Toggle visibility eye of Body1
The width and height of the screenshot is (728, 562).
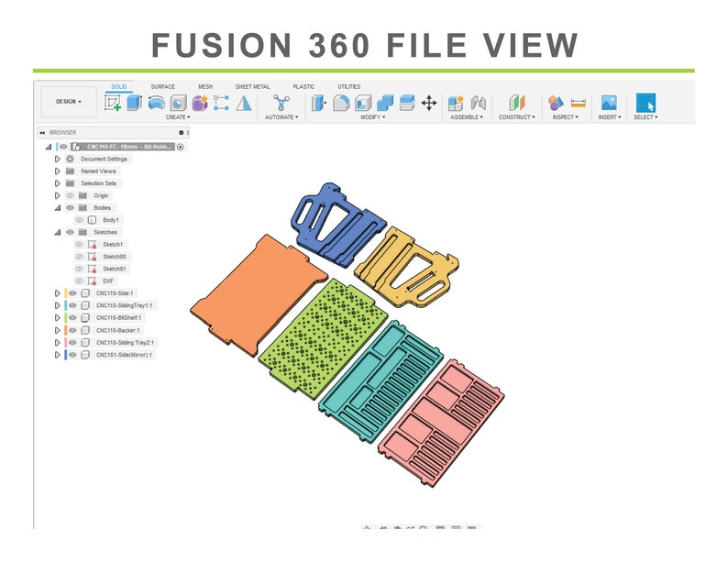click(80, 220)
